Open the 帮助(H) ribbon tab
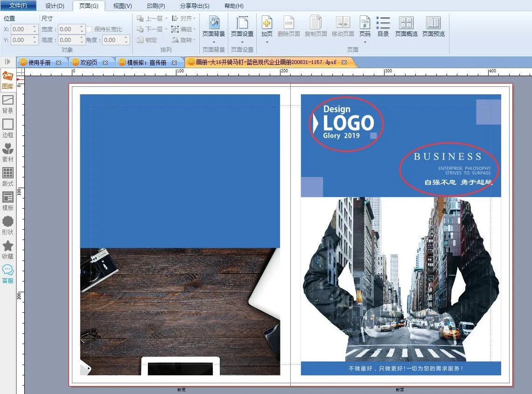 coord(234,6)
